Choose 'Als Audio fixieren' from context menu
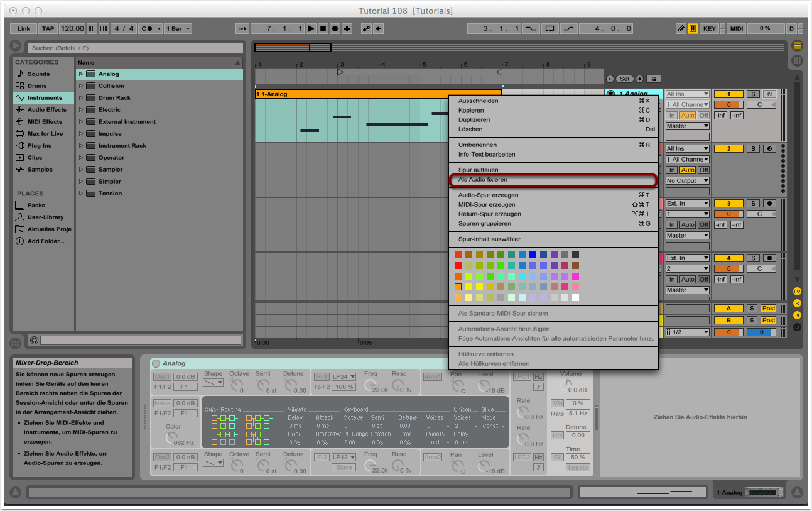 [482, 180]
